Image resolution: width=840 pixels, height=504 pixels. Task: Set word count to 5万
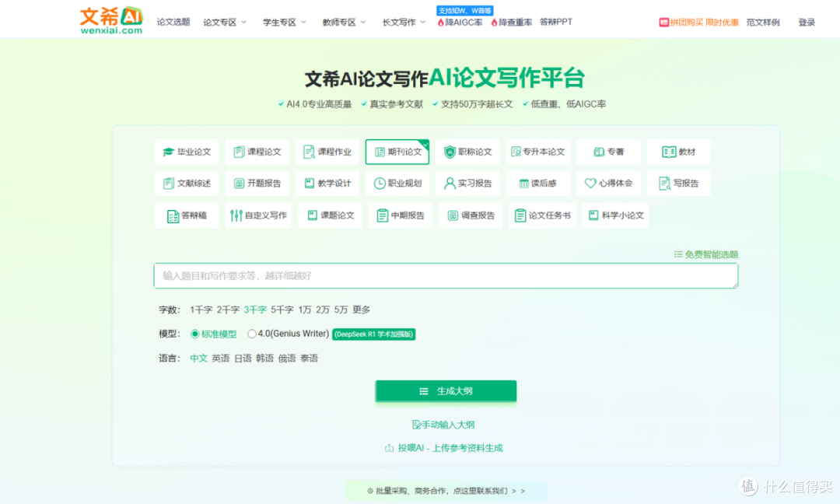(x=341, y=310)
